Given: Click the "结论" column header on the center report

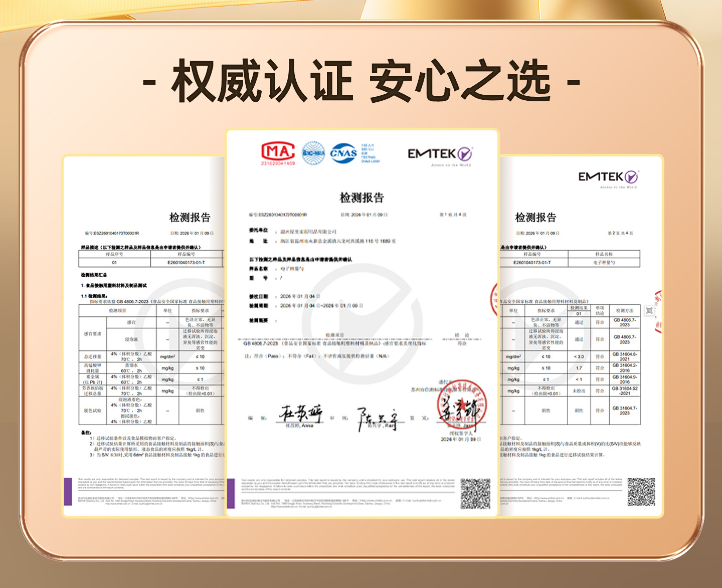Looking at the screenshot, I should (462, 335).
